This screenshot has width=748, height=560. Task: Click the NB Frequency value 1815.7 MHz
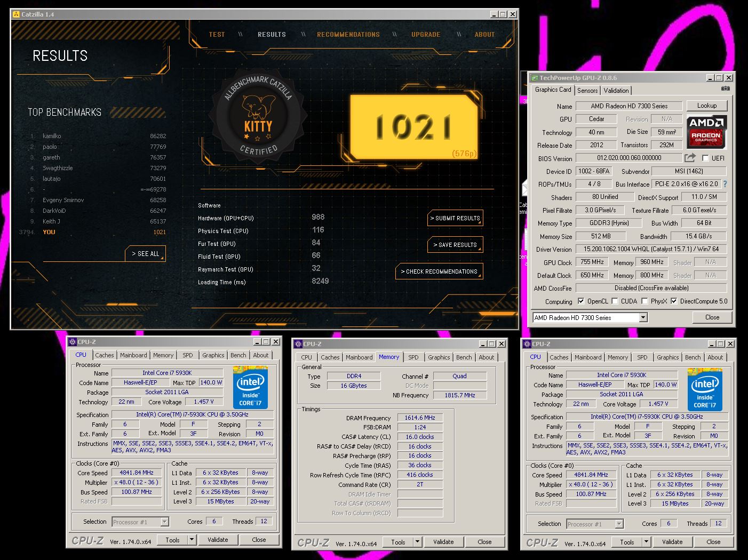[x=460, y=395]
